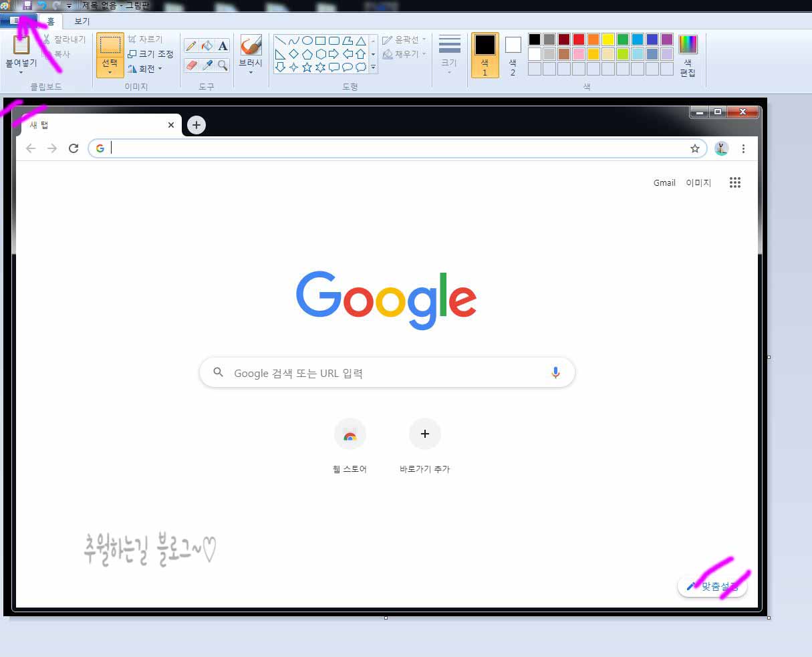Viewport: 812px width, 657px height.
Task: Select the Magnifier tool
Action: (x=223, y=65)
